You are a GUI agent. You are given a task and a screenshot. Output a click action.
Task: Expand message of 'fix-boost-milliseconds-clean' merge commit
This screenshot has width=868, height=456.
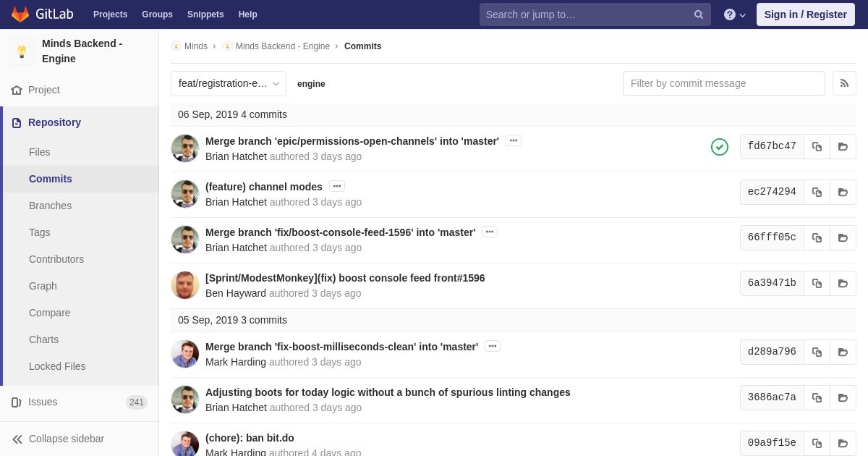click(493, 346)
